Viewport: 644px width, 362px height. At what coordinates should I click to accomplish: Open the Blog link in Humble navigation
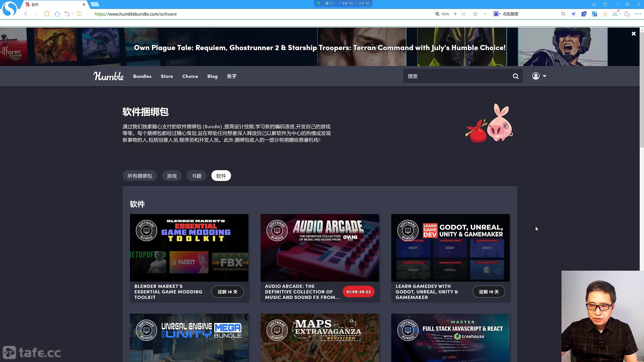pos(212,76)
